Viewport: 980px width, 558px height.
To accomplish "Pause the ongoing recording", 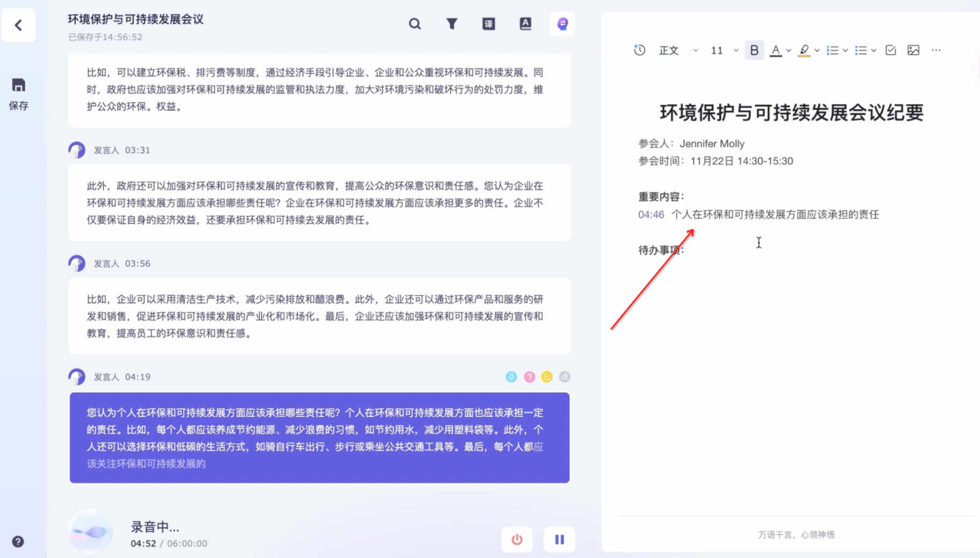I will click(x=559, y=539).
